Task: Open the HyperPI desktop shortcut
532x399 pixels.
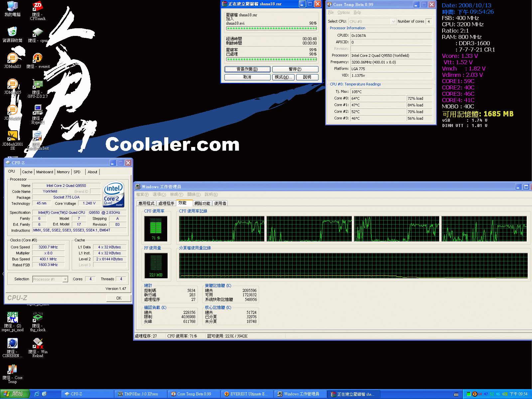Action: coord(38,114)
